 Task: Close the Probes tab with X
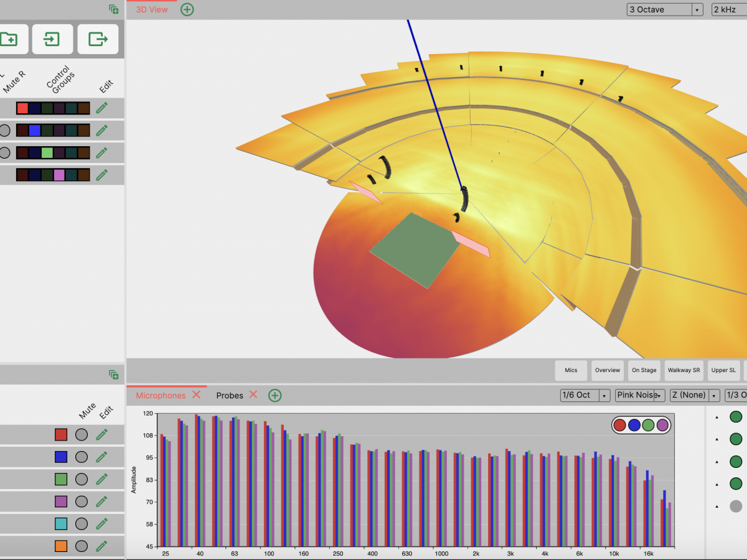coord(253,395)
